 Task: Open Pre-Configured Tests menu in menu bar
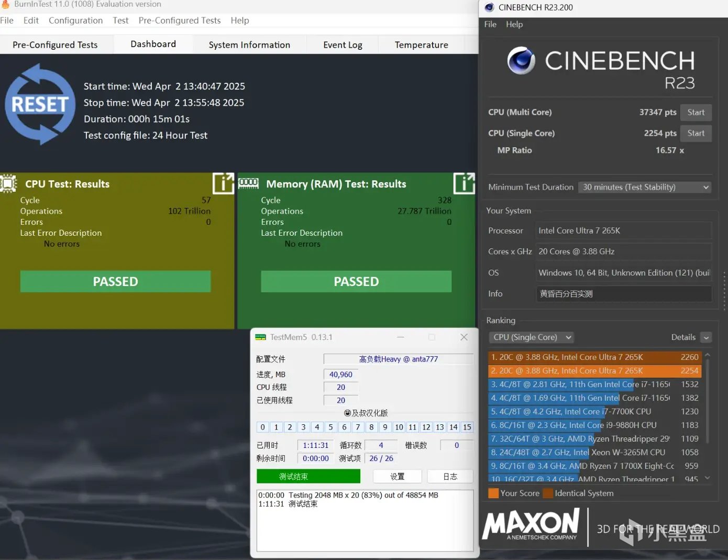[x=180, y=20]
